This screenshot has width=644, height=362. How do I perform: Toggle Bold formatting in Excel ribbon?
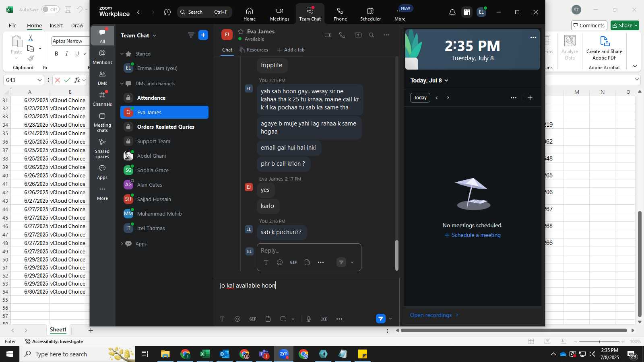(x=56, y=53)
